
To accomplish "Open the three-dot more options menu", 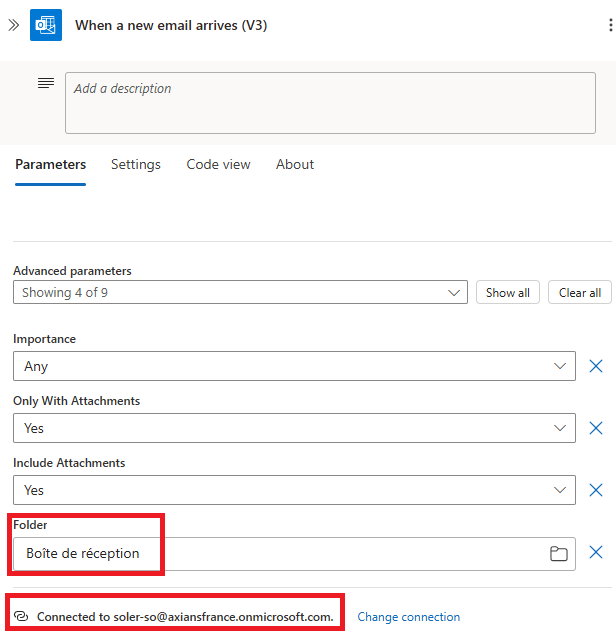I will (610, 26).
